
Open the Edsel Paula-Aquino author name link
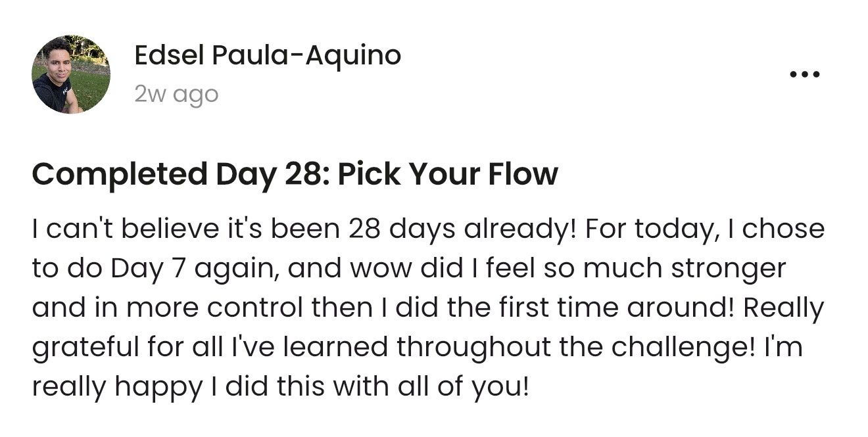pyautogui.click(x=267, y=57)
